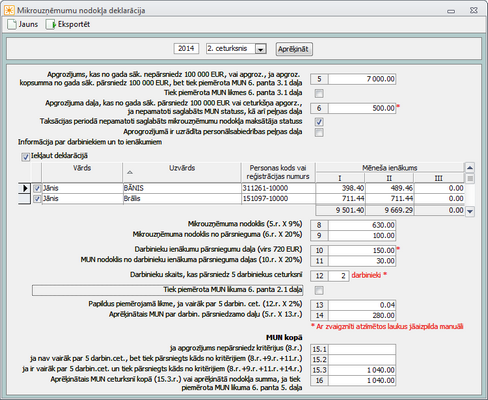Click the month III column header
The width and height of the screenshot is (488, 400).
pyautogui.click(x=439, y=178)
